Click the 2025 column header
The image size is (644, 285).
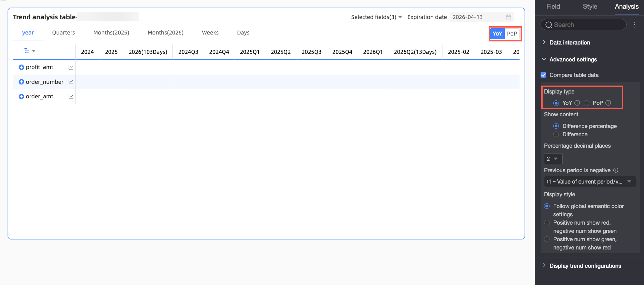(x=111, y=52)
